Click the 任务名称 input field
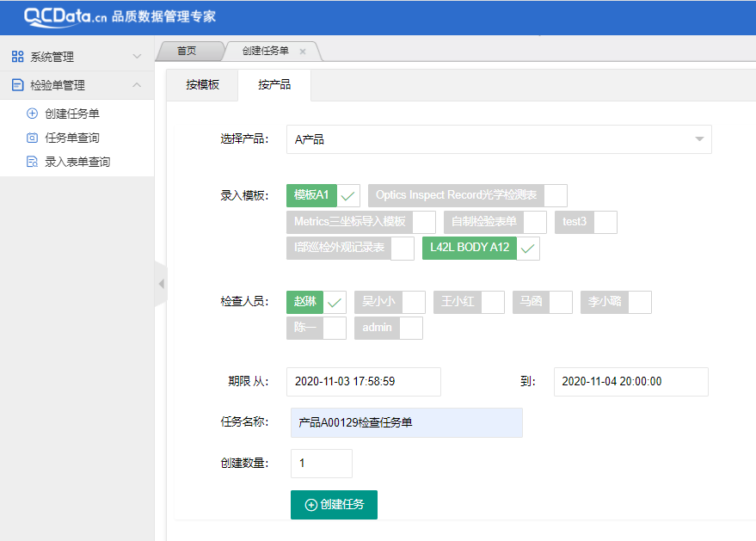Image resolution: width=756 pixels, height=541 pixels. (x=406, y=422)
